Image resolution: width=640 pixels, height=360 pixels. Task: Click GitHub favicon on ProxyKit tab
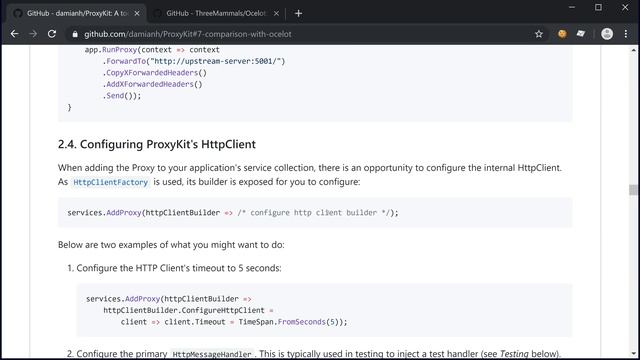click(x=18, y=13)
